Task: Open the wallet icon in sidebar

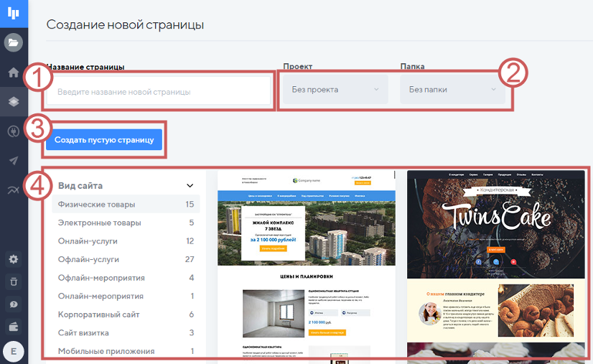Action: coord(14,327)
